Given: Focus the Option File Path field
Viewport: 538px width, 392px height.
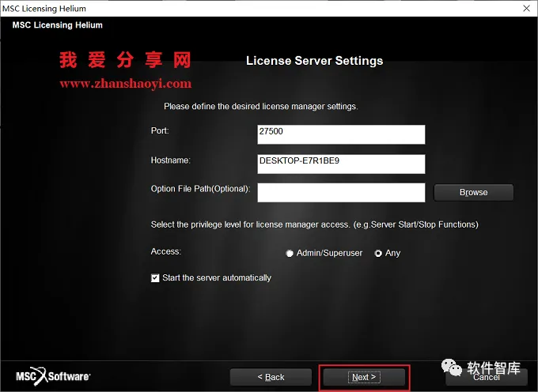Looking at the screenshot, I should pyautogui.click(x=341, y=192).
